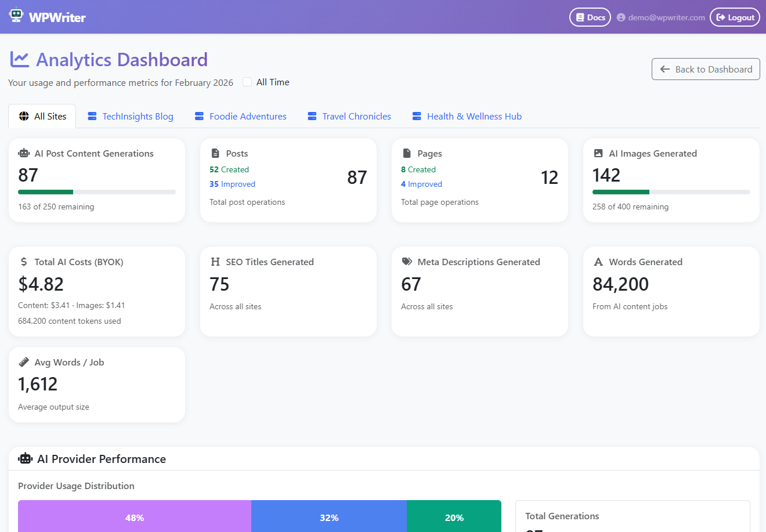Click the robot icon on AI Post Content Generations

point(23,153)
